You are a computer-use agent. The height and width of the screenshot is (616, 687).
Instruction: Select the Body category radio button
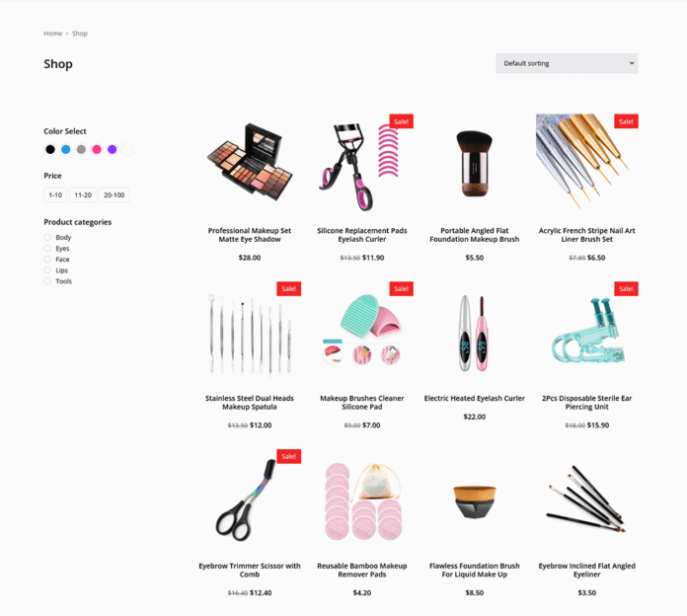pos(47,237)
